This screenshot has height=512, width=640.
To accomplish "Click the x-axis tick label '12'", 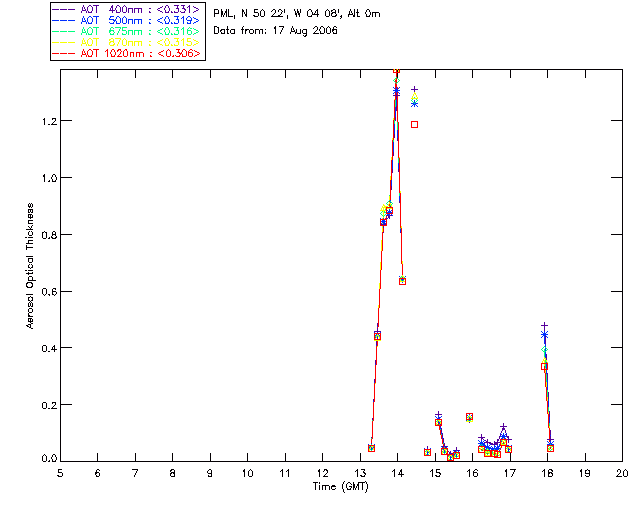I will point(322,474).
